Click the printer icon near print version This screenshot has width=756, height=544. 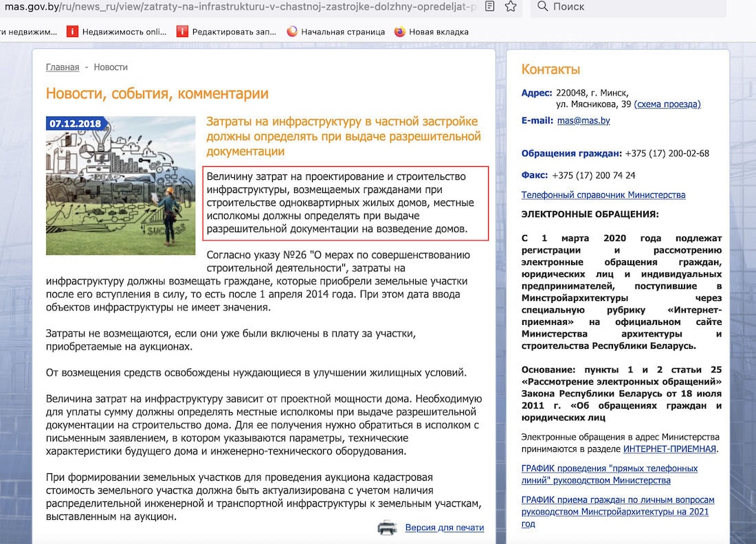(x=387, y=528)
